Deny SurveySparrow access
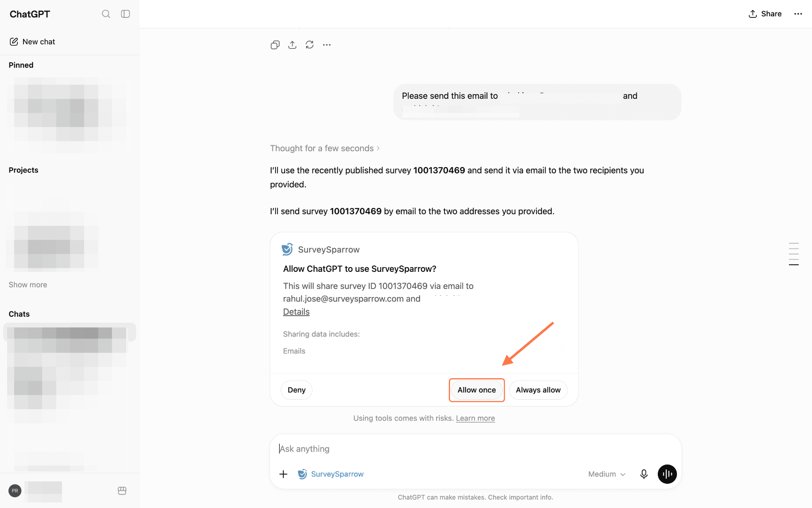The width and height of the screenshot is (812, 508). tap(297, 390)
